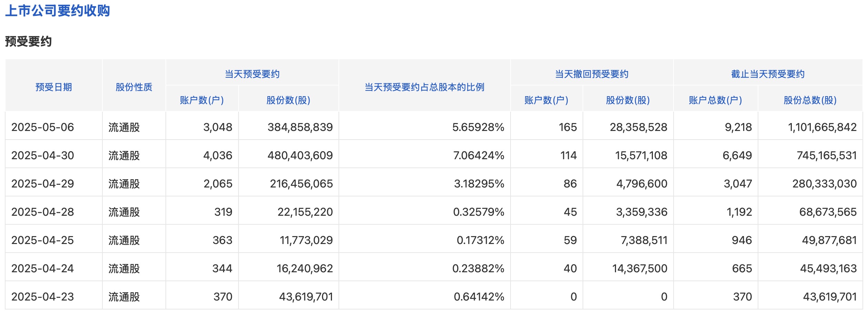Click share count 480,403,609
868x315 pixels.
click(300, 155)
